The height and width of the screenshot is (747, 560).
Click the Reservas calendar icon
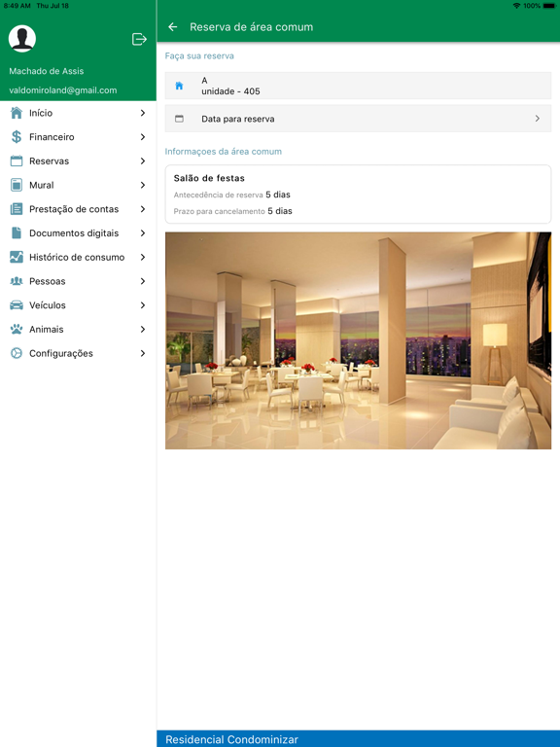tap(17, 161)
